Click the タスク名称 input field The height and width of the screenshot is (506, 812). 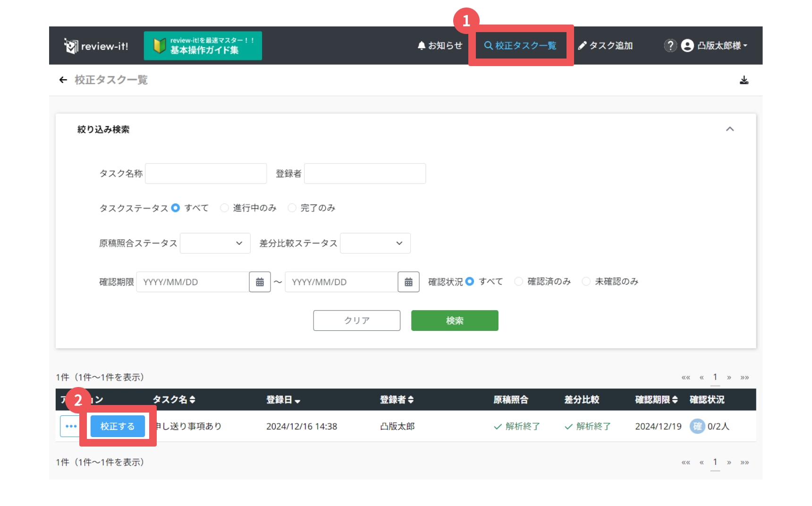(x=206, y=173)
